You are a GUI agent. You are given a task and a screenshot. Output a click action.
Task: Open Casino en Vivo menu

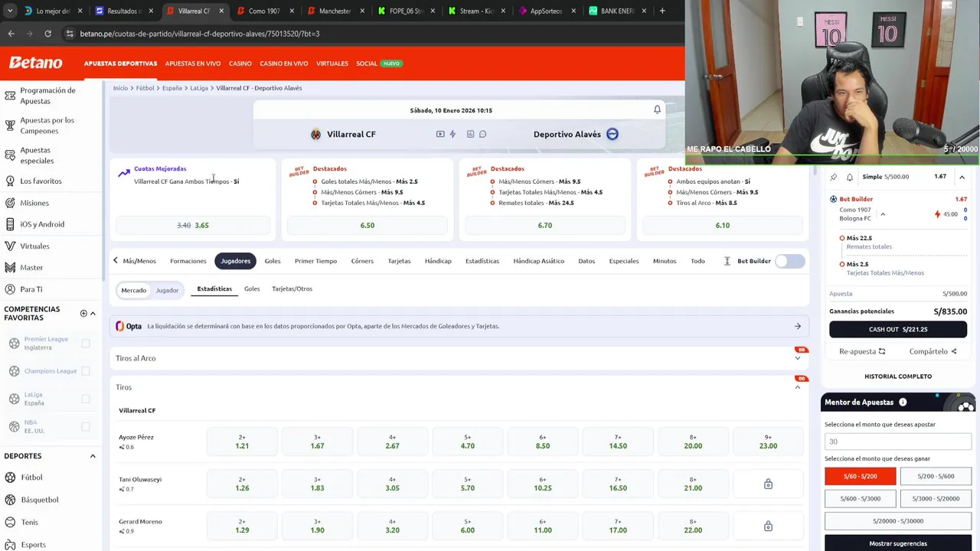coord(284,64)
